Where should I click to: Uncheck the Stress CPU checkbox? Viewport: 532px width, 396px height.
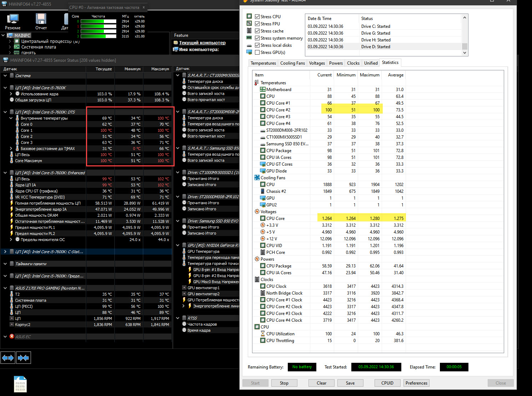(257, 17)
